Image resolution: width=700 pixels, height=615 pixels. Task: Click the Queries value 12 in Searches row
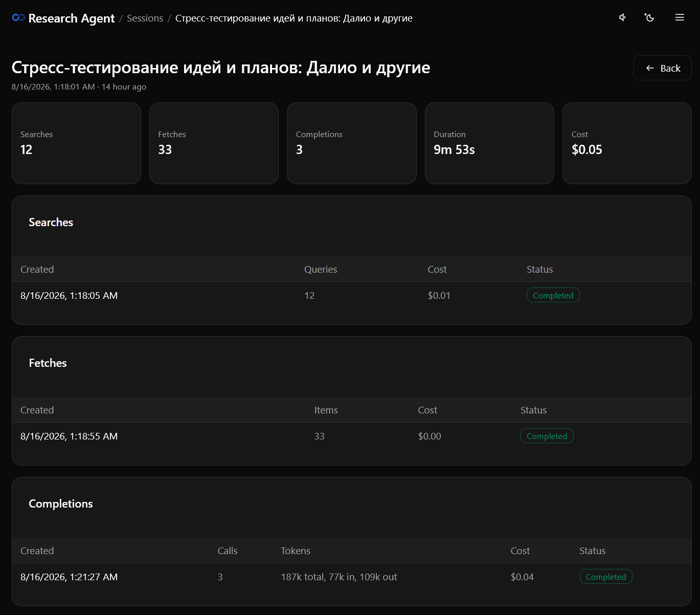coord(309,296)
